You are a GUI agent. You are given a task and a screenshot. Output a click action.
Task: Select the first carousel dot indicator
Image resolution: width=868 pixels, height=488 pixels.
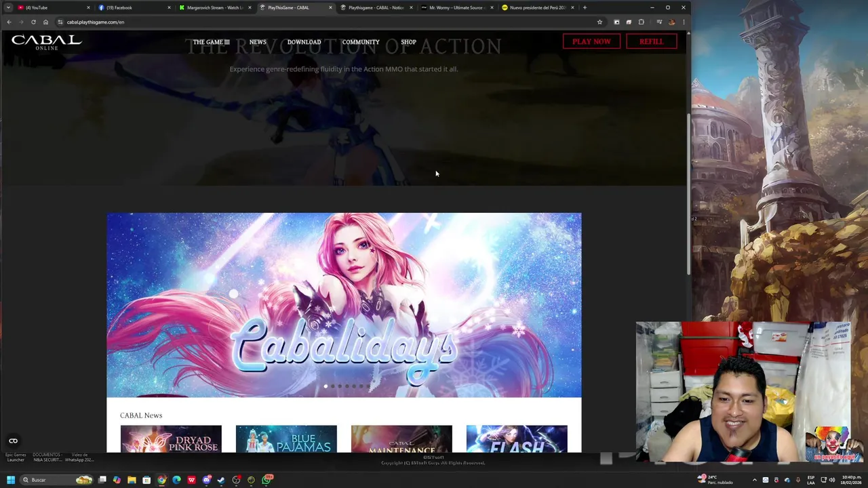pos(325,386)
